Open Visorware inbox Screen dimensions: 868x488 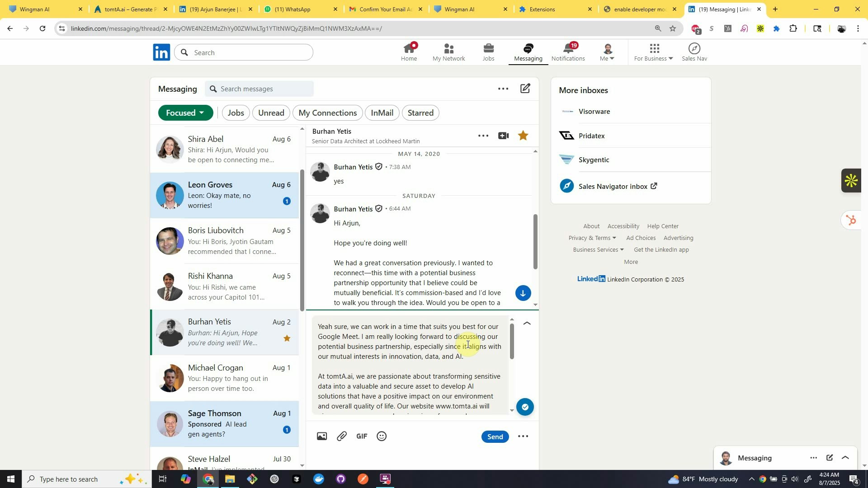tap(631, 112)
